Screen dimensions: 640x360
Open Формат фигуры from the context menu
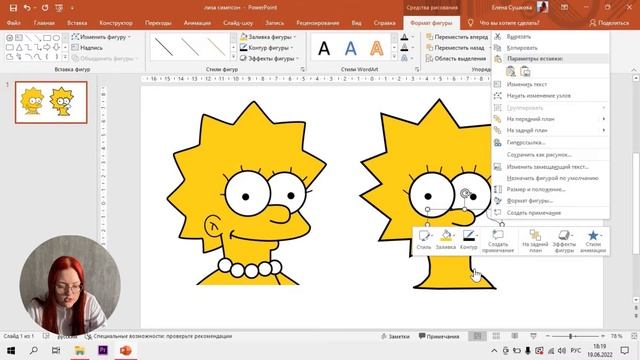point(551,201)
